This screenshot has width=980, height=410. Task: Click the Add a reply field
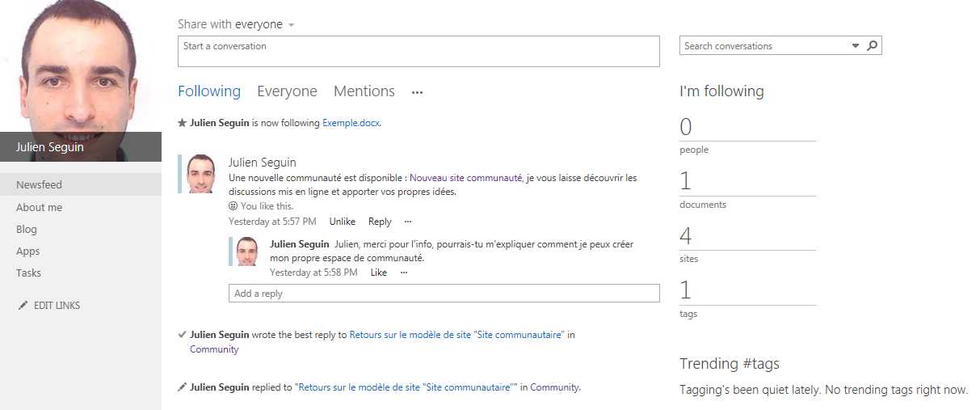(x=444, y=294)
